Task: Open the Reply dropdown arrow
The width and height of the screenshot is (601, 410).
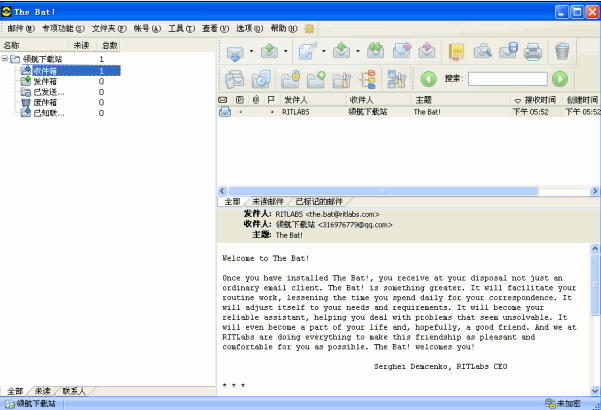Action: 358,51
